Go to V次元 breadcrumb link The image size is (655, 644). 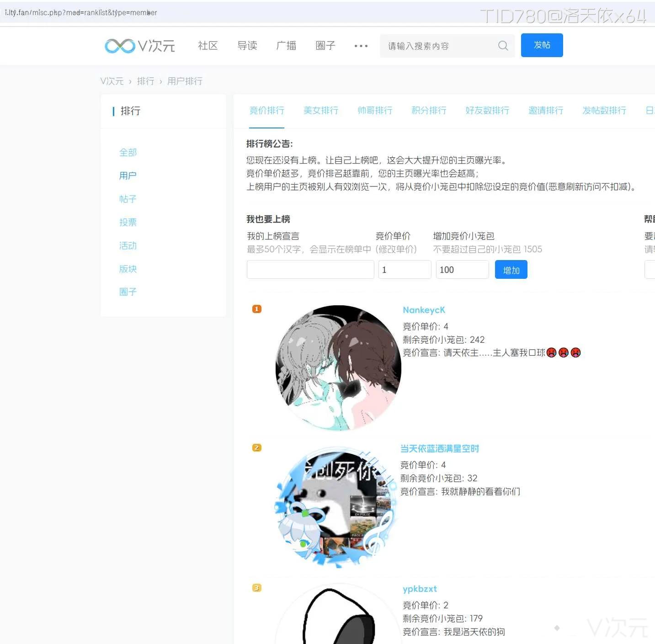pos(112,81)
